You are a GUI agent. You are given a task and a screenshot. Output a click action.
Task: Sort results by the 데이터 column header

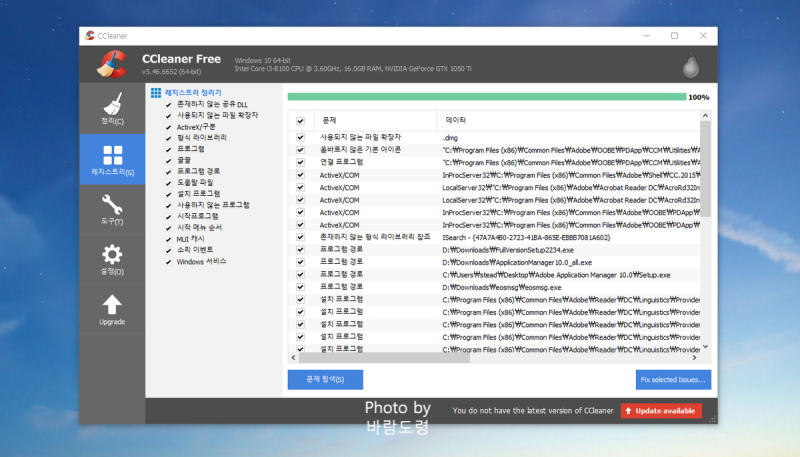tap(568, 120)
